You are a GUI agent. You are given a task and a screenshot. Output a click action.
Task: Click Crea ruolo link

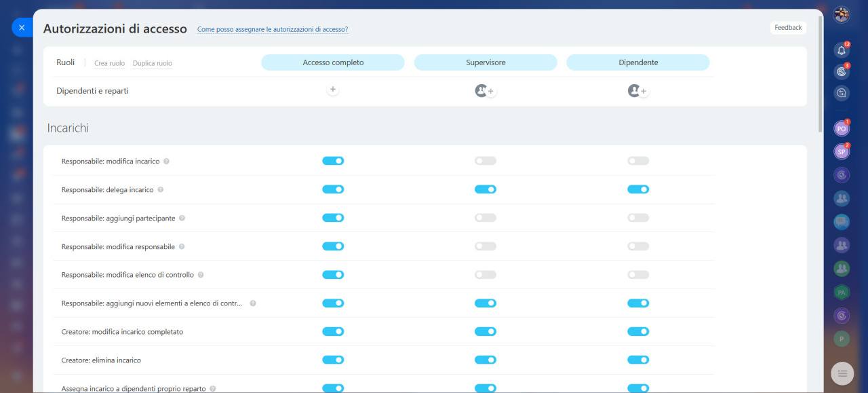[x=109, y=63]
